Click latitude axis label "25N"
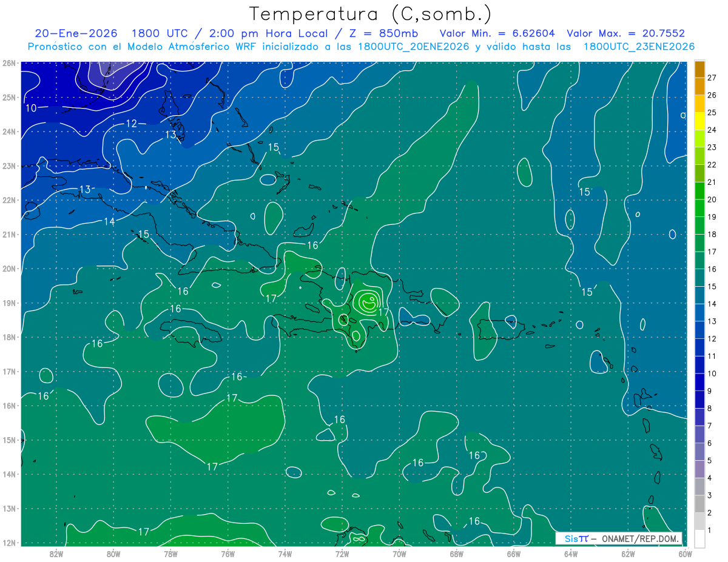Image resolution: width=728 pixels, height=562 pixels. 8,98
